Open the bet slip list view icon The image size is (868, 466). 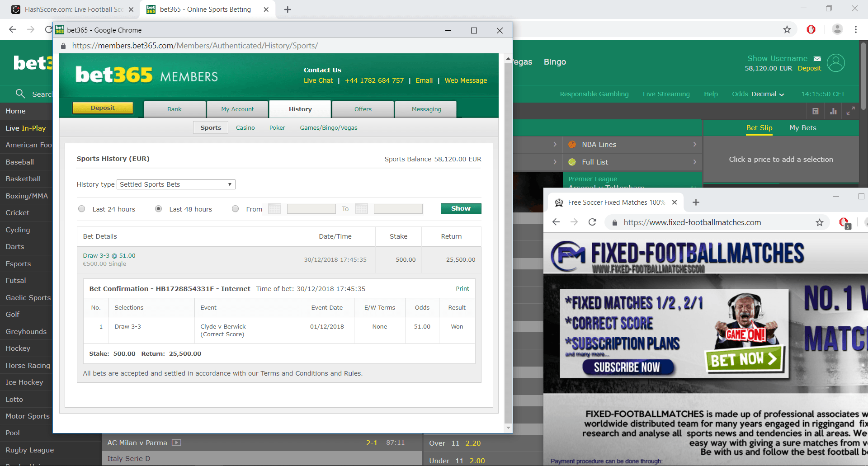[816, 111]
